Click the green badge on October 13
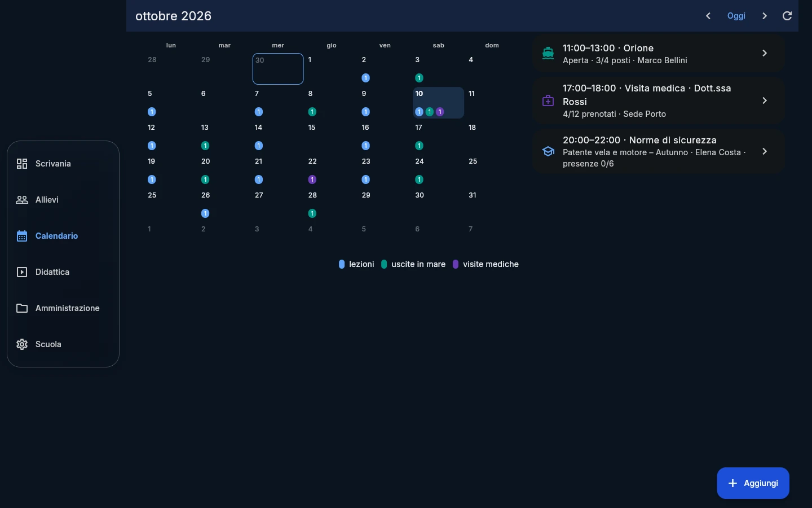The image size is (812, 508). tap(205, 146)
